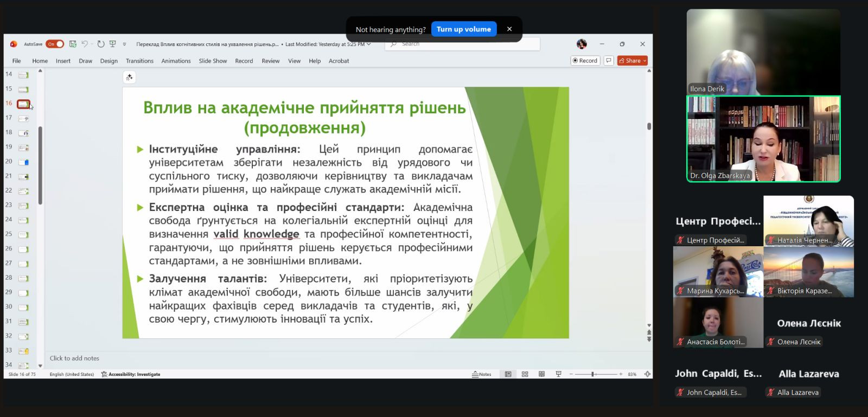Open the Comments pane icon

pos(609,61)
